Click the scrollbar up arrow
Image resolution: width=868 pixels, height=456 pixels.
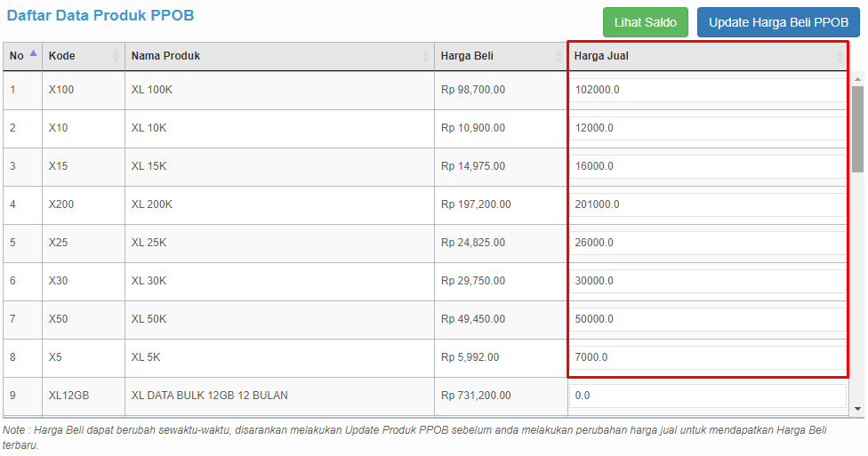coord(857,79)
